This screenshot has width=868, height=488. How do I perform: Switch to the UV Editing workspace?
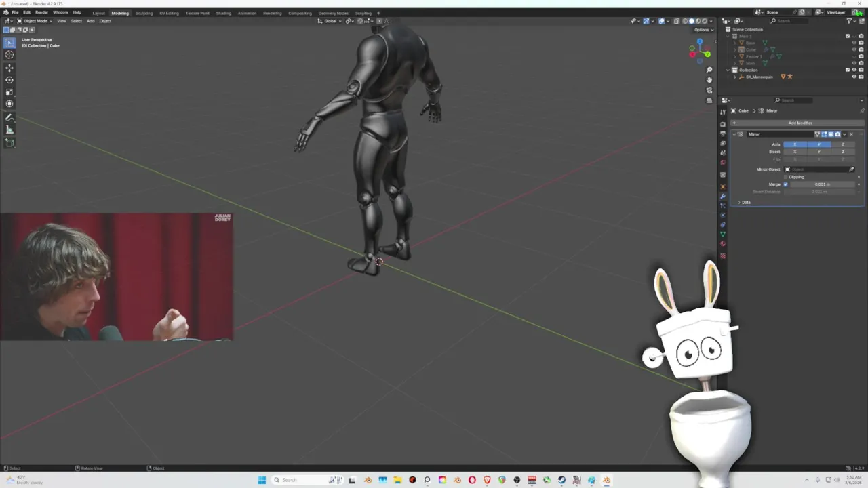coord(169,13)
